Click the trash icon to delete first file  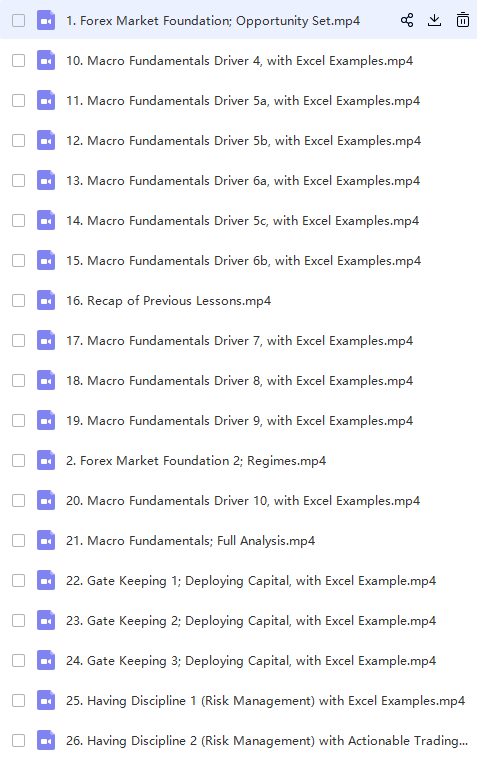pos(463,20)
